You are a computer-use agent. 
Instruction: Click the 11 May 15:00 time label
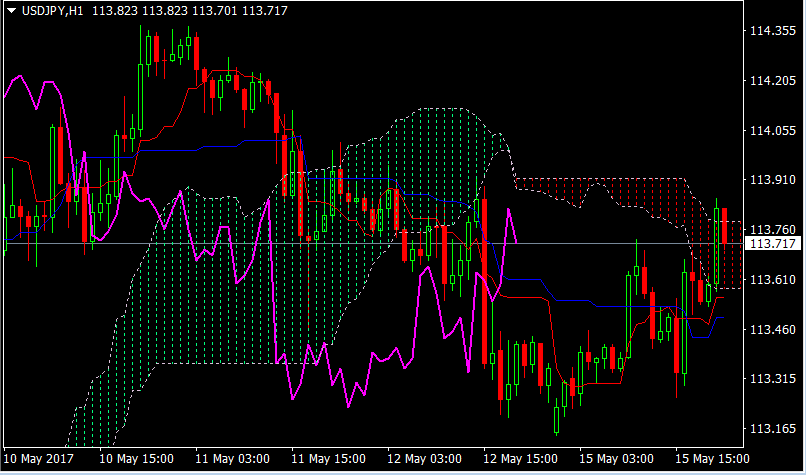point(328,459)
